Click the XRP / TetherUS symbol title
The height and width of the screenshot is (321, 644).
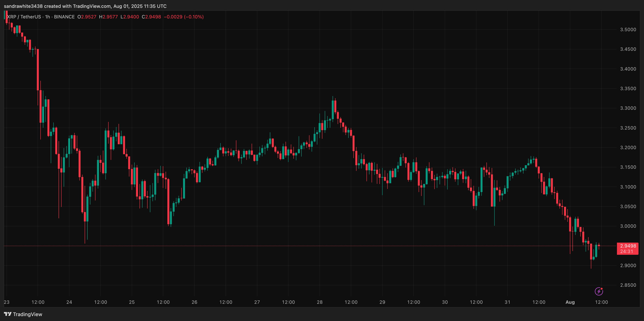pos(24,17)
